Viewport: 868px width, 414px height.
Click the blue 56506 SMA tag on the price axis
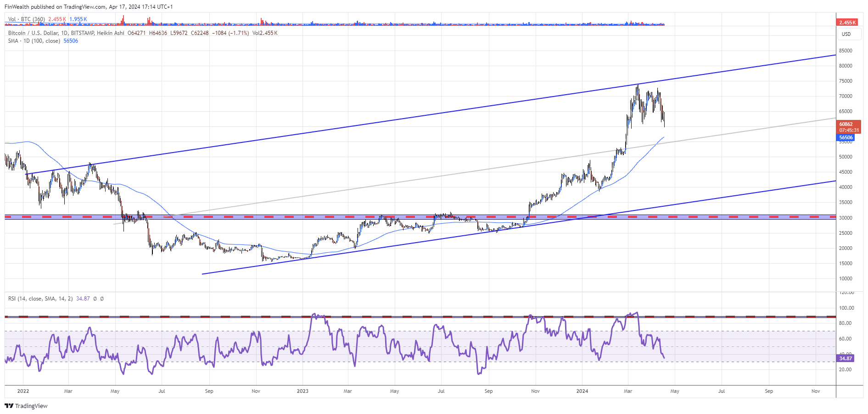coord(846,137)
